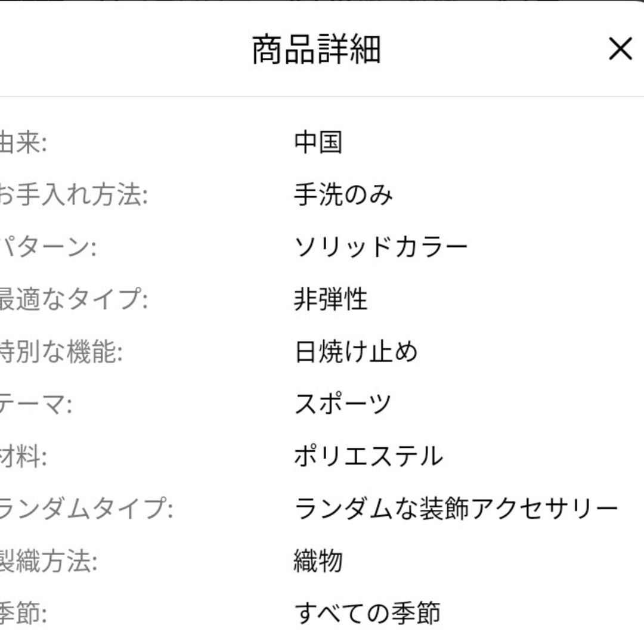Viewport: 644px width, 644px height.
Task: Select the 非弾性 value
Action: click(x=330, y=299)
